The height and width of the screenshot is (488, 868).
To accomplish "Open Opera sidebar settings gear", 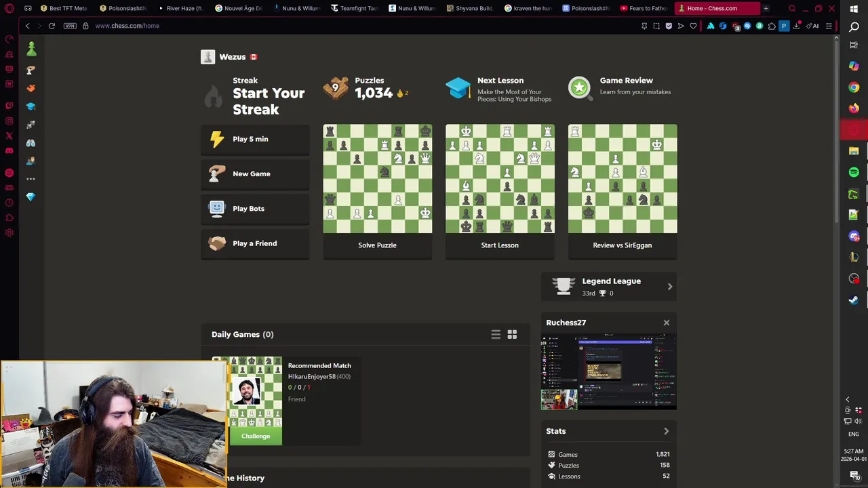I will [x=9, y=232].
